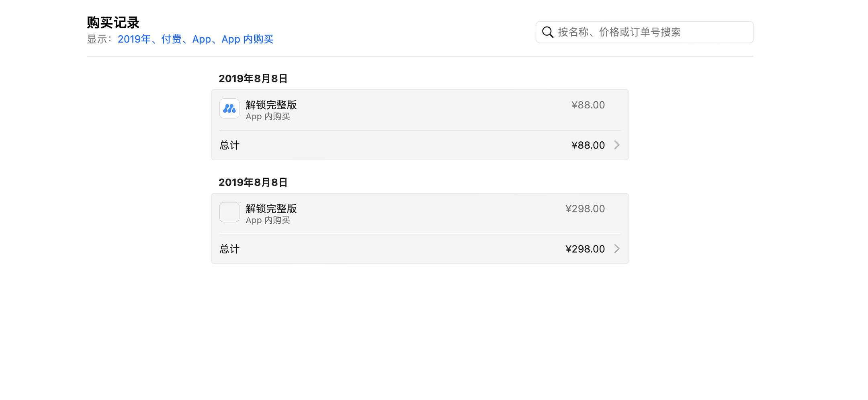
Task: Click the grey ¥88.00 item price
Action: click(588, 105)
